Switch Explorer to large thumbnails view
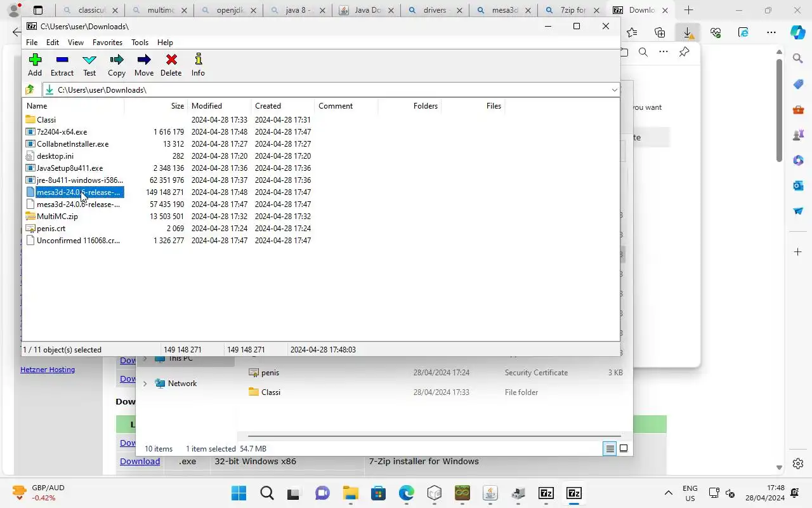 (624, 449)
